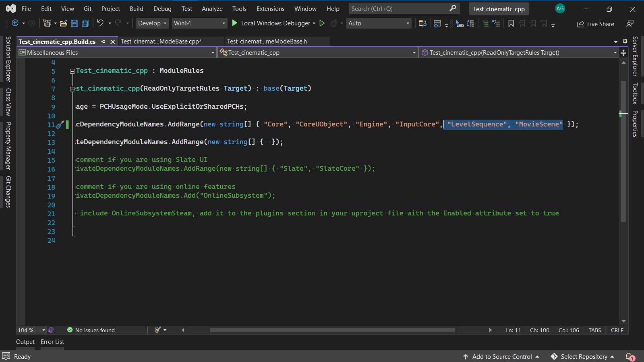Pin the Test_cinematic_cpp.Build.cs tab
Image resolution: width=644 pixels, height=362 pixels.
104,41
